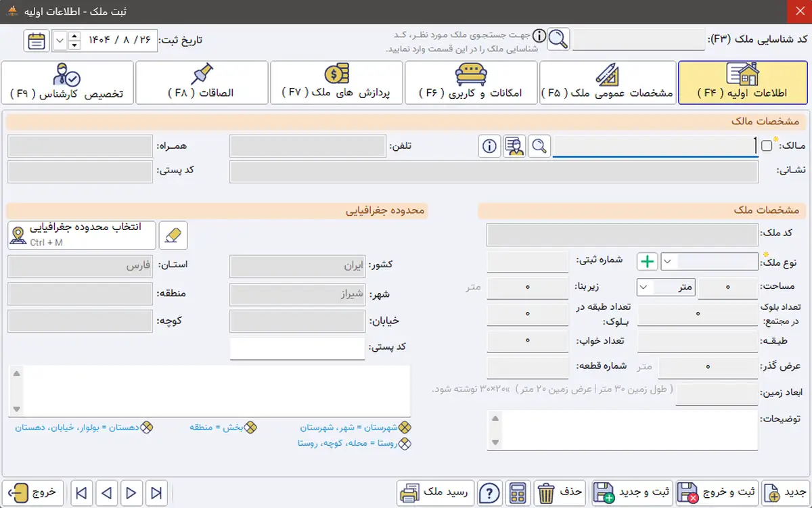Click the green plus to add property type
The width and height of the screenshot is (812, 508).
click(648, 262)
